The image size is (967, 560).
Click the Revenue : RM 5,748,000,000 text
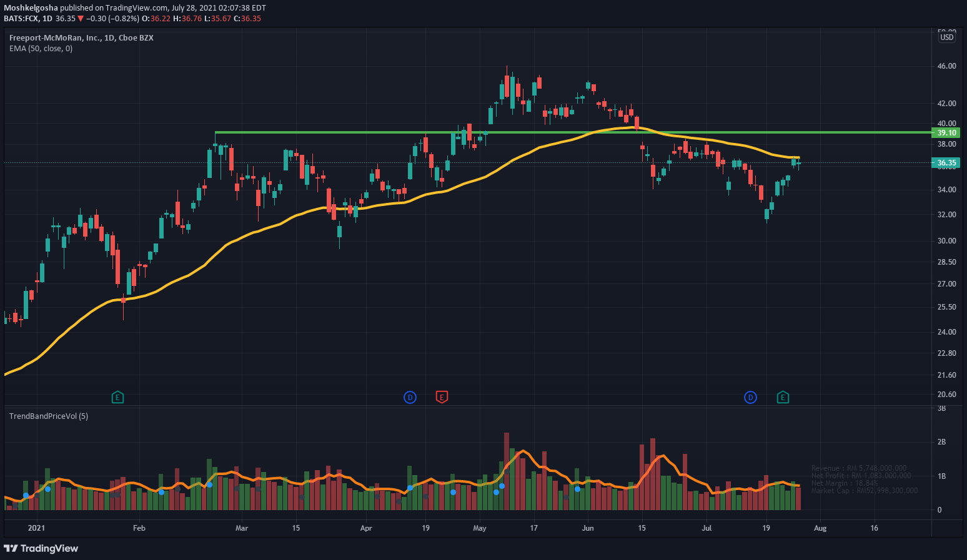859,468
